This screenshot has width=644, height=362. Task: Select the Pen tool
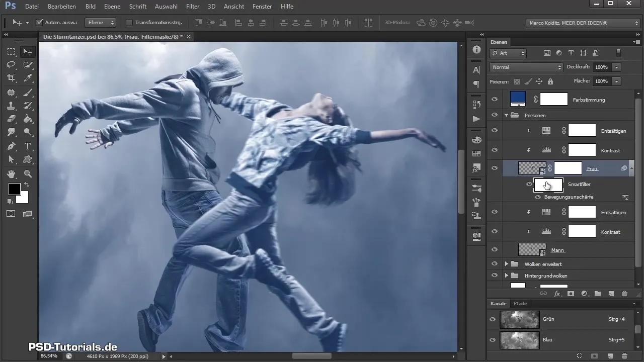click(x=11, y=146)
